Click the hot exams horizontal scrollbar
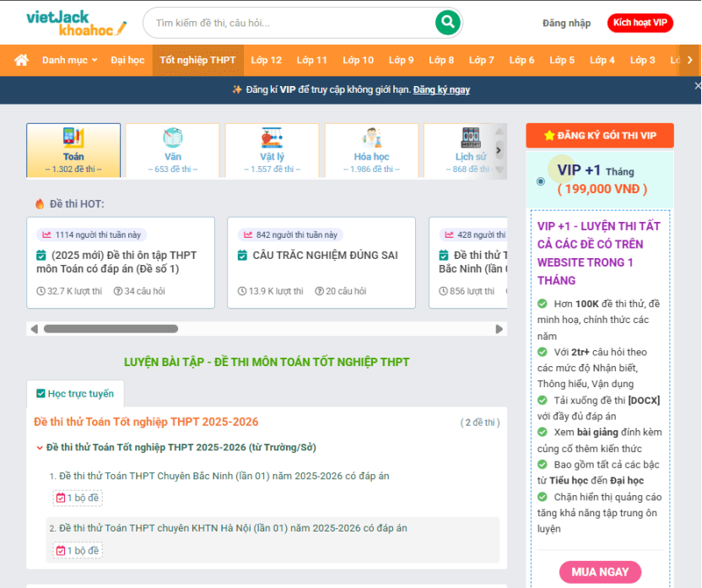The width and height of the screenshot is (702, 588). (111, 329)
